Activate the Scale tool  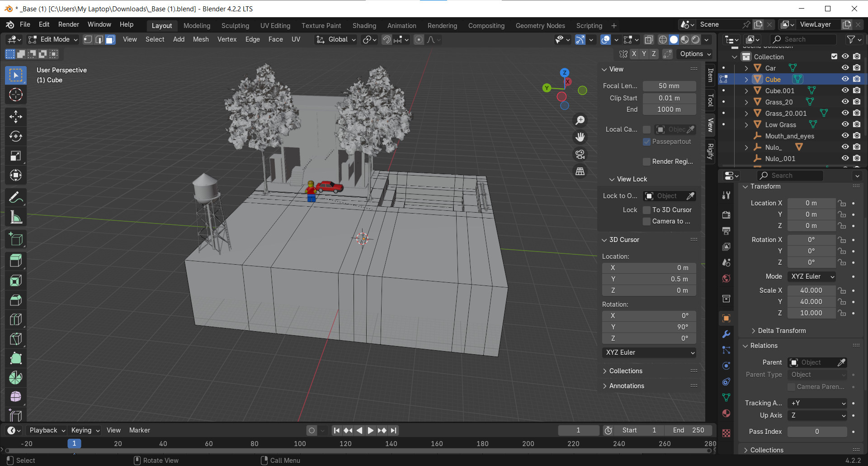16,156
